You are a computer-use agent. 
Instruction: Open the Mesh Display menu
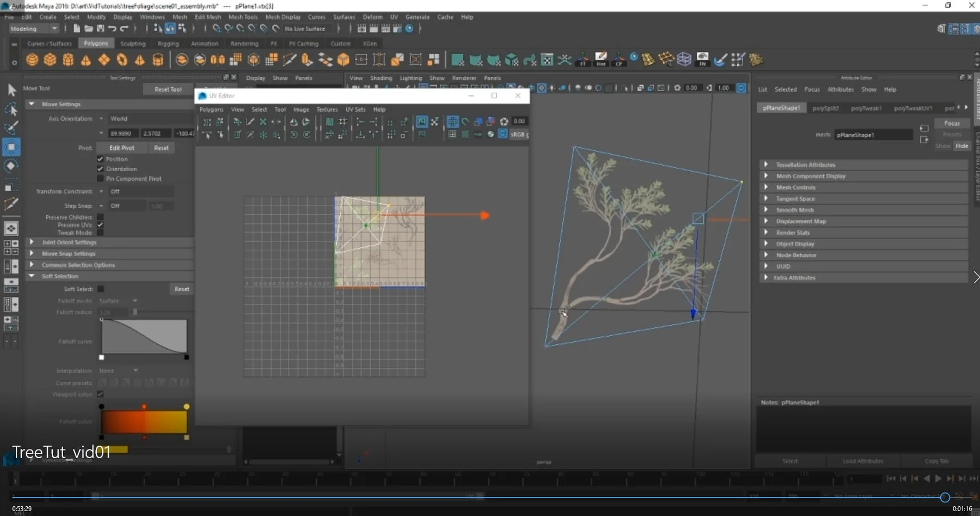283,17
